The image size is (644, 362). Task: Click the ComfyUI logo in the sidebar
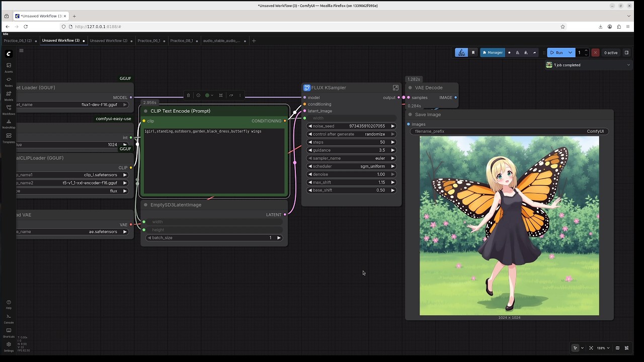tap(9, 53)
